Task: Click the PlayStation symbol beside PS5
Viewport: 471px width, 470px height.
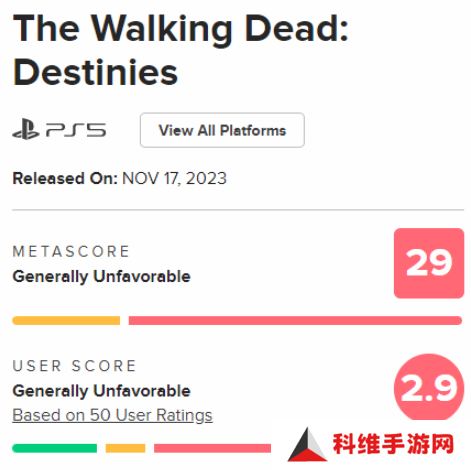Action: (x=26, y=129)
